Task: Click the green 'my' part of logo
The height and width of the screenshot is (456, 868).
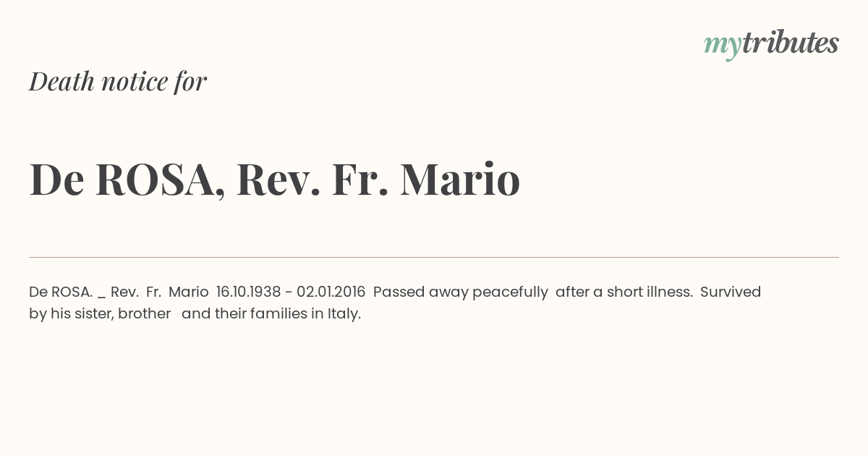Action: 723,47
